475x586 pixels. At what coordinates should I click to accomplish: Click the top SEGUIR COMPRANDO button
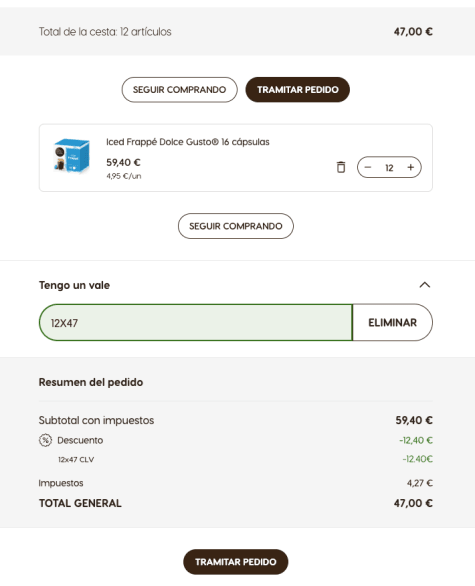pyautogui.click(x=179, y=90)
